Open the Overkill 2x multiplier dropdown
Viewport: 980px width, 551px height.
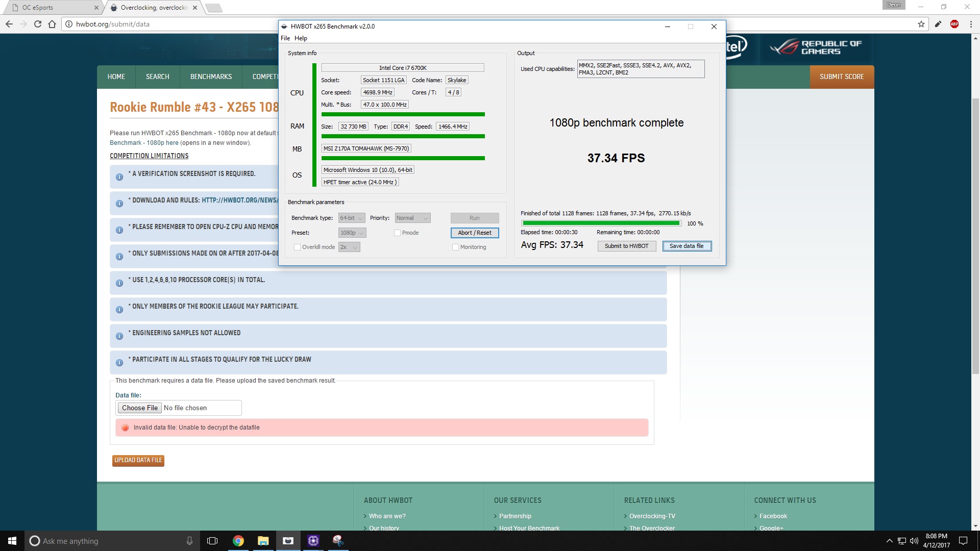click(x=349, y=247)
